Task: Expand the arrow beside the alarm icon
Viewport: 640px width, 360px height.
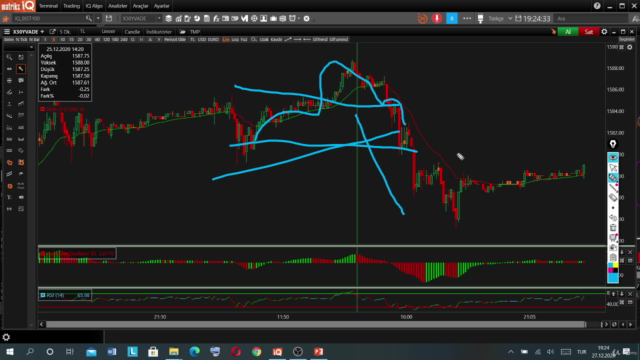Action: [299, 18]
